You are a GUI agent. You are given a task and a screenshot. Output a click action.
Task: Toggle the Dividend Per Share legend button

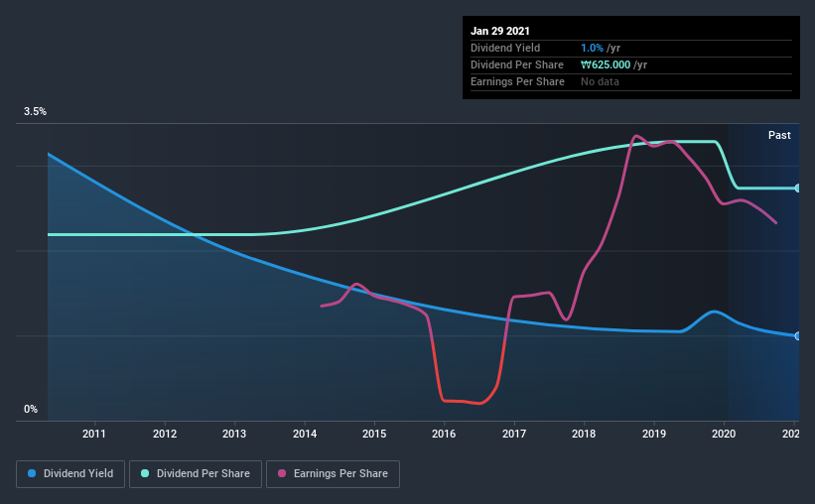pyautogui.click(x=196, y=474)
